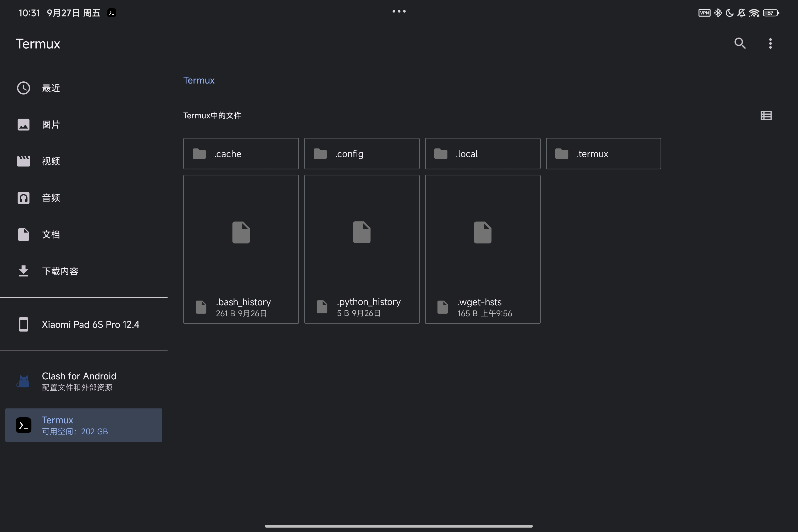798x532 pixels.
Task: Click the .bash_history file name
Action: coord(243,302)
